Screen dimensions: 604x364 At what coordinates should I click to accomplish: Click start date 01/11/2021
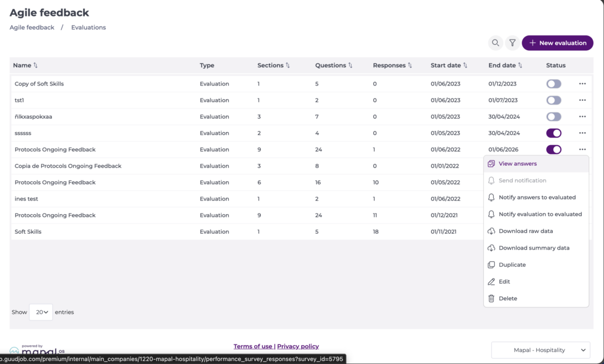444,231
